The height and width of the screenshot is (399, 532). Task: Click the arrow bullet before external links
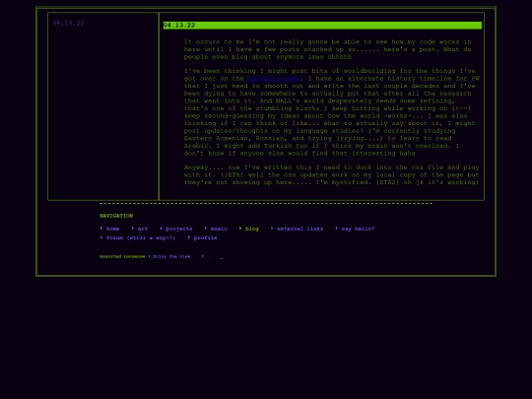click(x=272, y=229)
